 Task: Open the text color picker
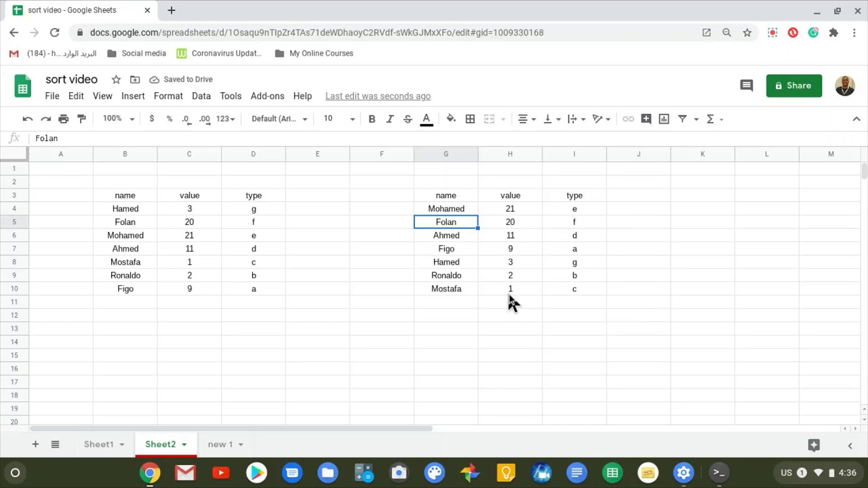pyautogui.click(x=427, y=119)
